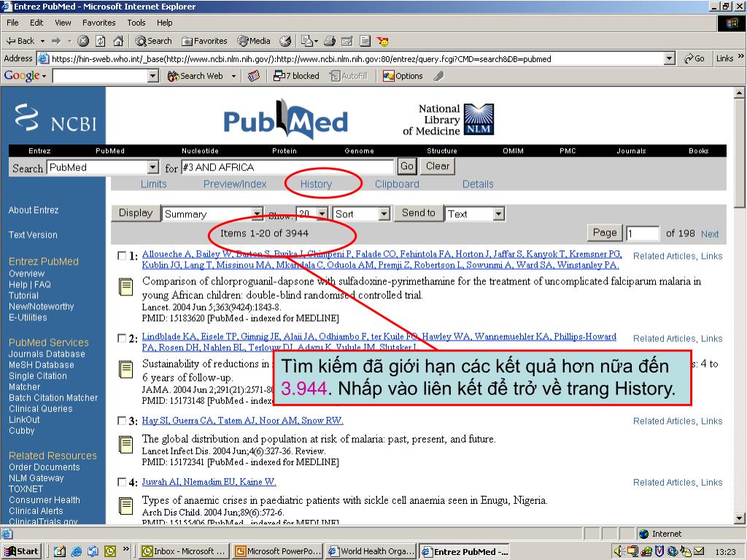747x560 pixels.
Task: Open the File menu
Action: click(x=12, y=23)
